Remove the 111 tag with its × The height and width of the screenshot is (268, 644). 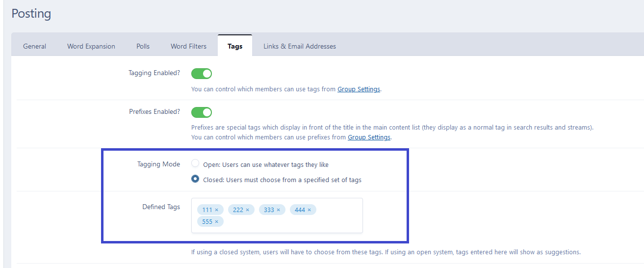point(216,210)
